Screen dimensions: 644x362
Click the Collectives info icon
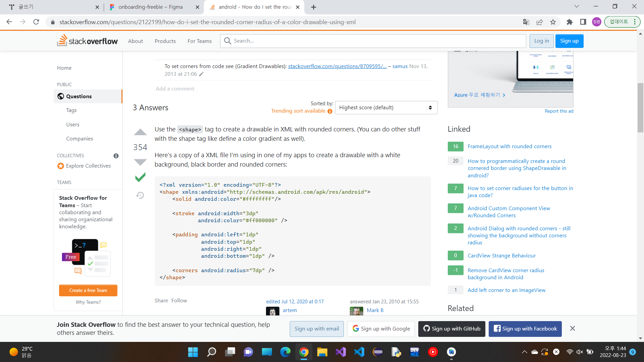coord(116,156)
